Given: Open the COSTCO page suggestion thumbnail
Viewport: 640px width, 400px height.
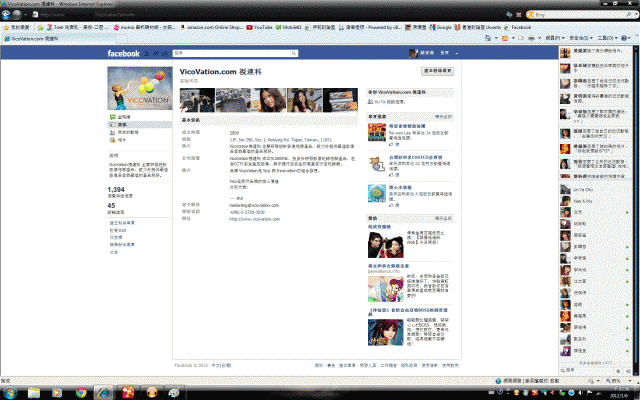Looking at the screenshot, I should tap(376, 163).
